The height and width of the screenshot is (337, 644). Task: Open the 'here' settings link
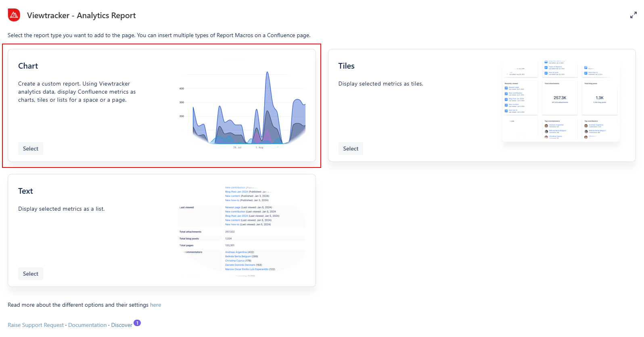pos(155,305)
